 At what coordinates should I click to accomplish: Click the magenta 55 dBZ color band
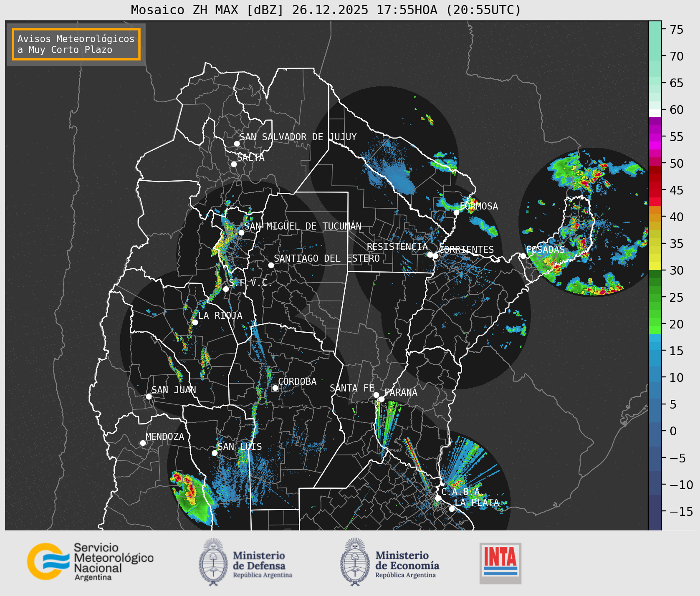click(x=655, y=137)
